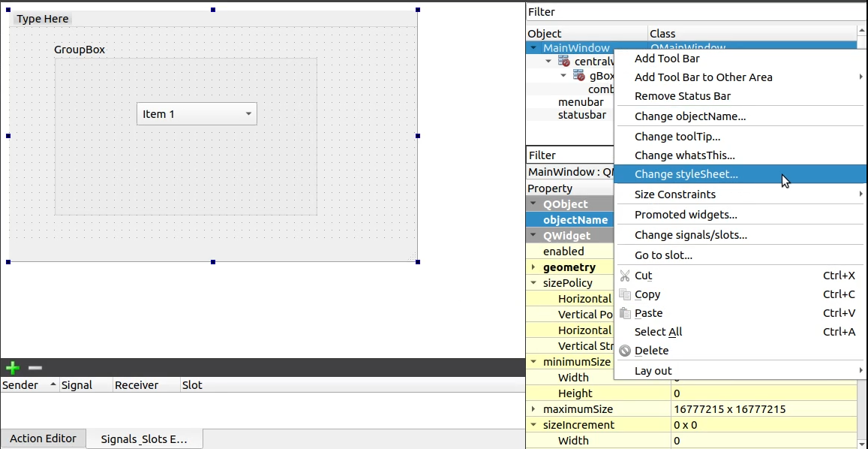
Task: Click the green plus add-connection icon
Action: pyautogui.click(x=12, y=367)
